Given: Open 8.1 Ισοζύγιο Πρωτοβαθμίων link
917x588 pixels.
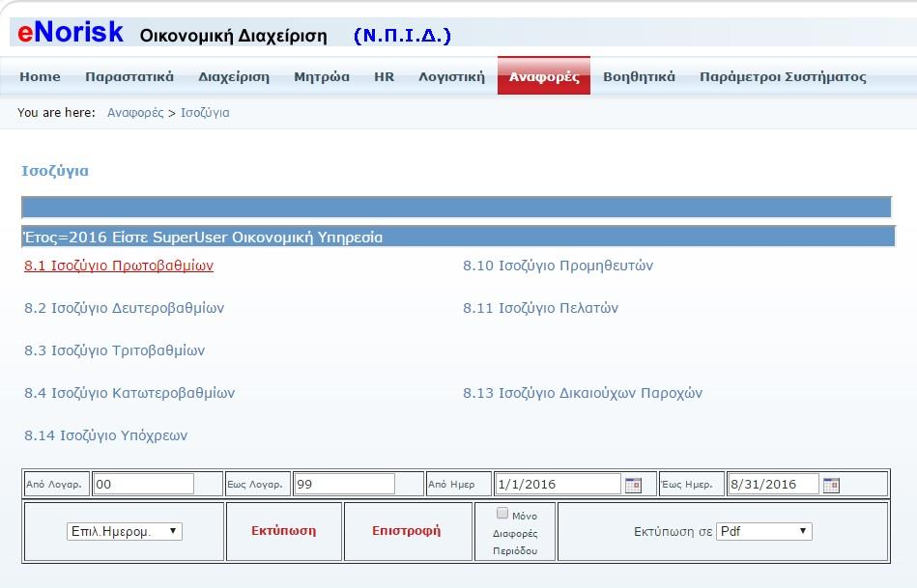Looking at the screenshot, I should click(119, 266).
